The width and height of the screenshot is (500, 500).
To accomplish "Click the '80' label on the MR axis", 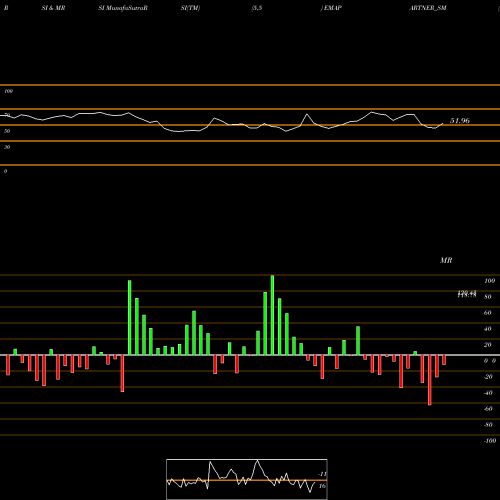I will [x=488, y=297].
